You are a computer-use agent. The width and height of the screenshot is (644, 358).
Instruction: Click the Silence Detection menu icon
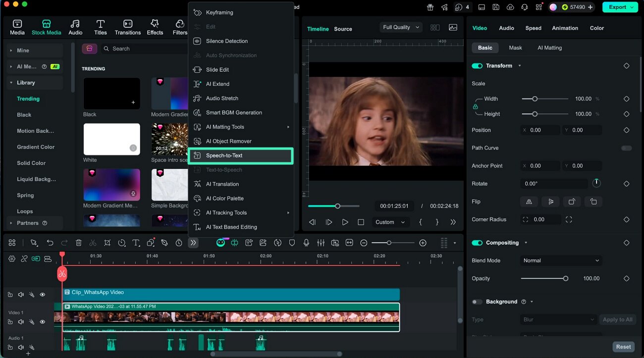click(x=197, y=41)
